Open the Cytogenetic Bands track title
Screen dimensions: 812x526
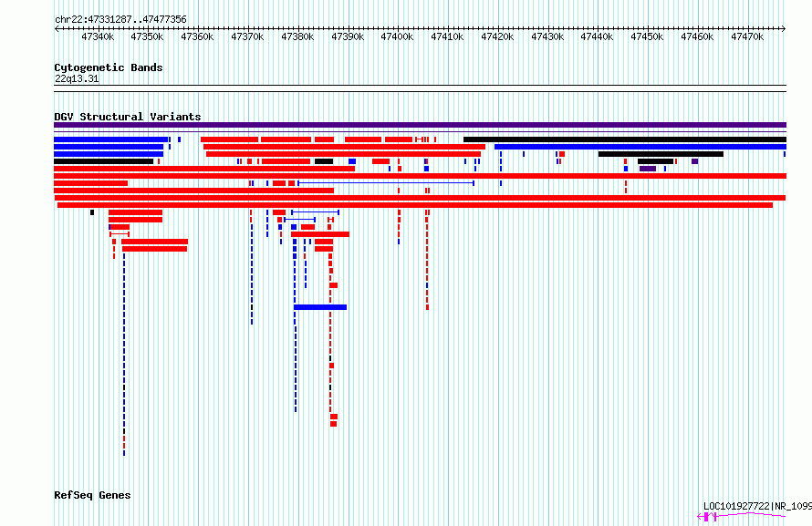click(109, 67)
